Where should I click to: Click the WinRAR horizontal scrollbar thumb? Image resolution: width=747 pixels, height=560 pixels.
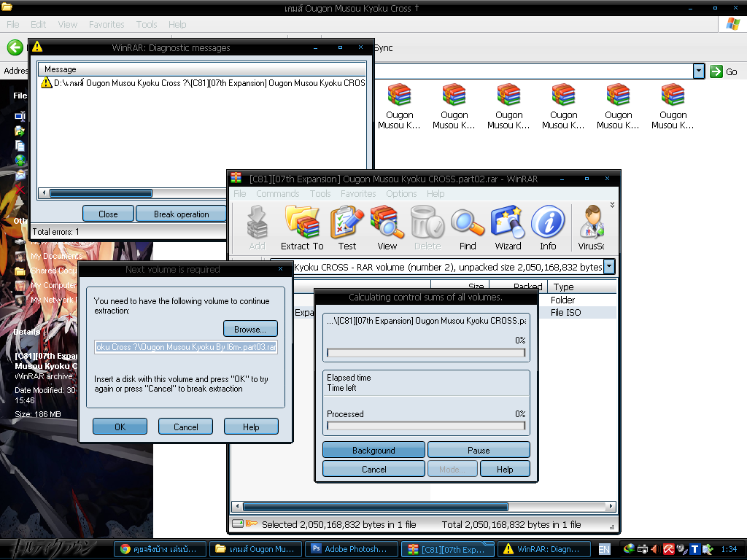376,506
